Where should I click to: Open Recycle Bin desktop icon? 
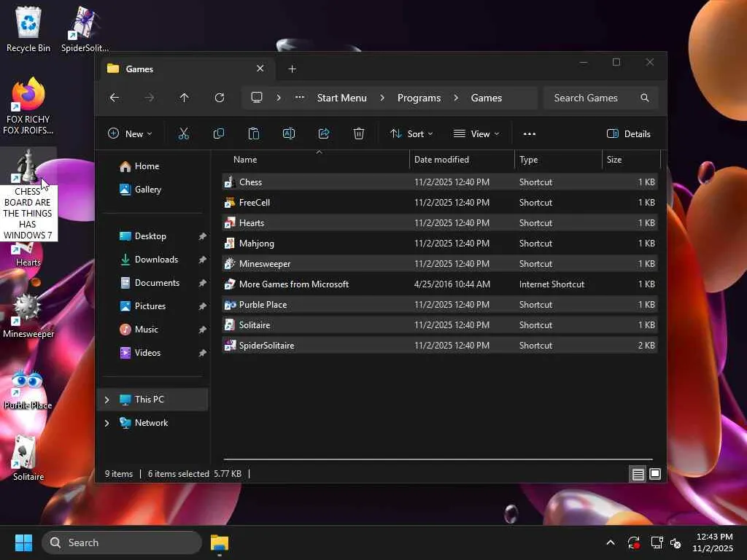28,29
